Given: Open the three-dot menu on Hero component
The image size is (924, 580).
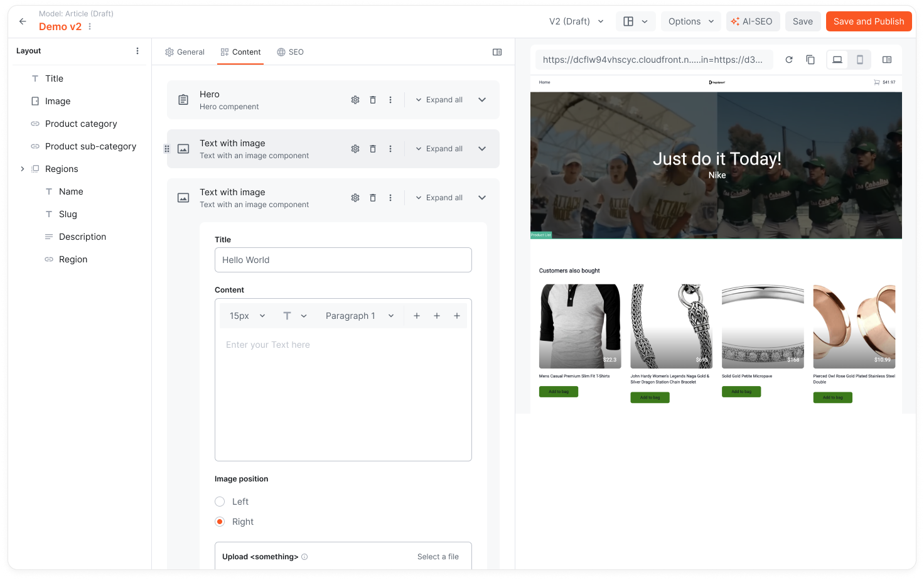Looking at the screenshot, I should [390, 99].
